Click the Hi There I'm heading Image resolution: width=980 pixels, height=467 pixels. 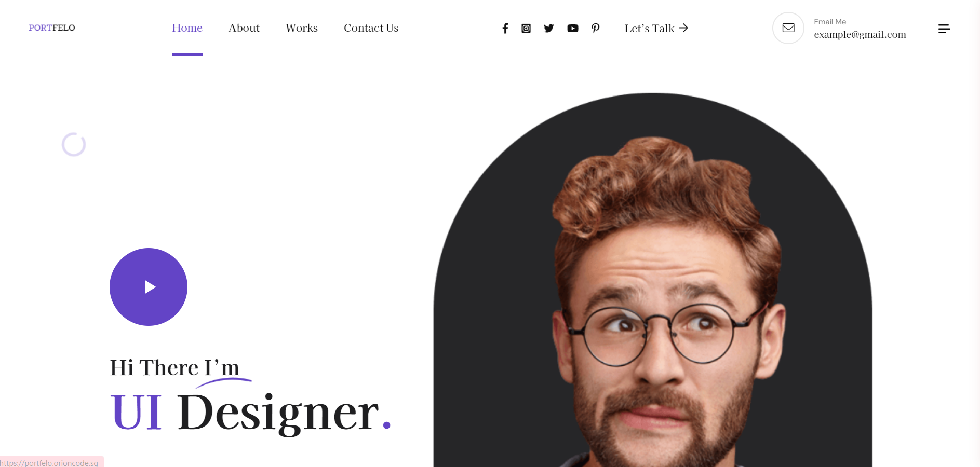click(174, 367)
